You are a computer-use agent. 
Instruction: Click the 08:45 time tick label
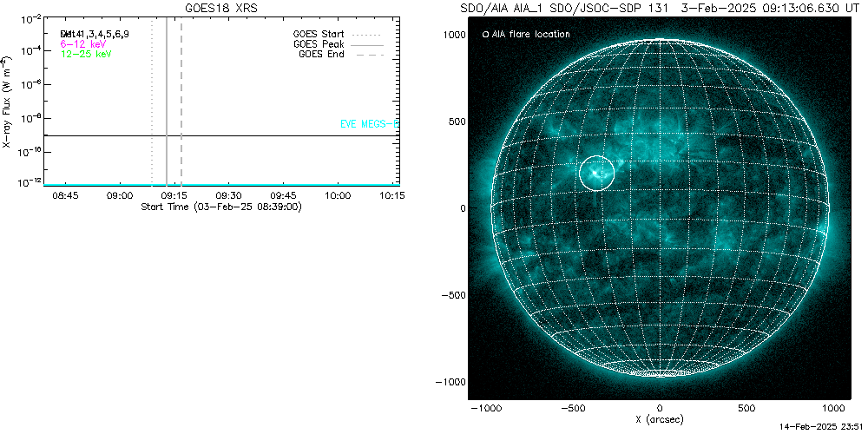pyautogui.click(x=65, y=196)
